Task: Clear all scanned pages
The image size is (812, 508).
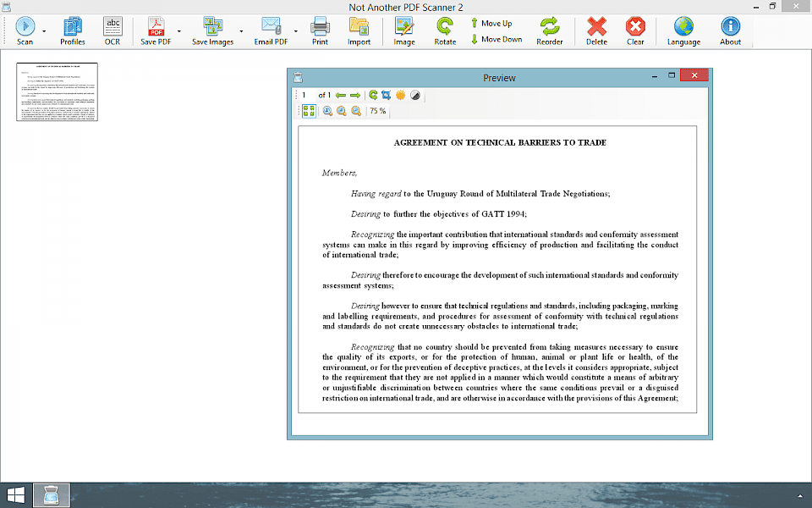Action: (635, 31)
